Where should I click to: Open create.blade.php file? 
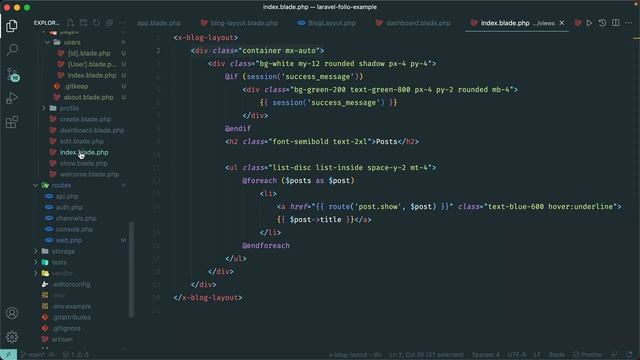pyautogui.click(x=85, y=119)
